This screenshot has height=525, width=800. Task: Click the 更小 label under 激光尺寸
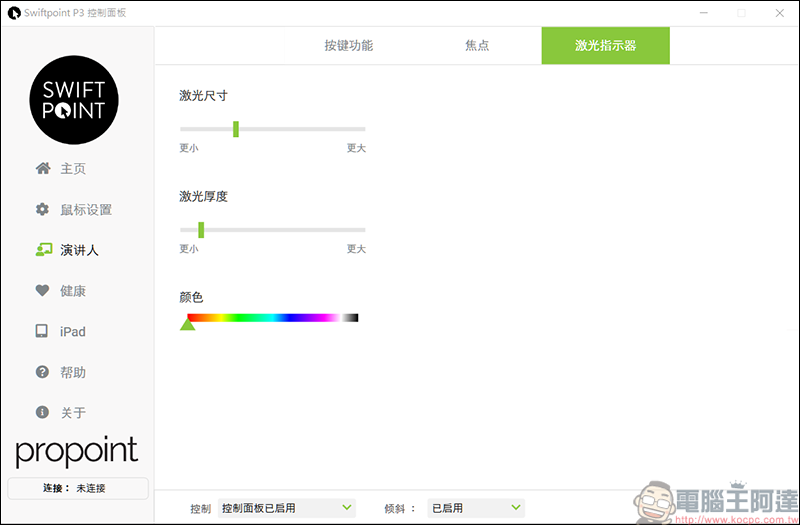189,148
